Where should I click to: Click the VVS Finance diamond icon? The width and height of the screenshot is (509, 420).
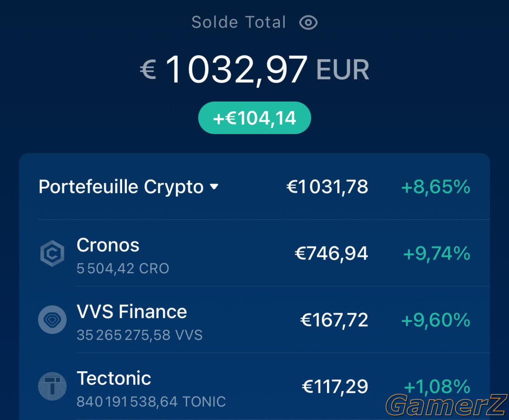click(x=52, y=319)
